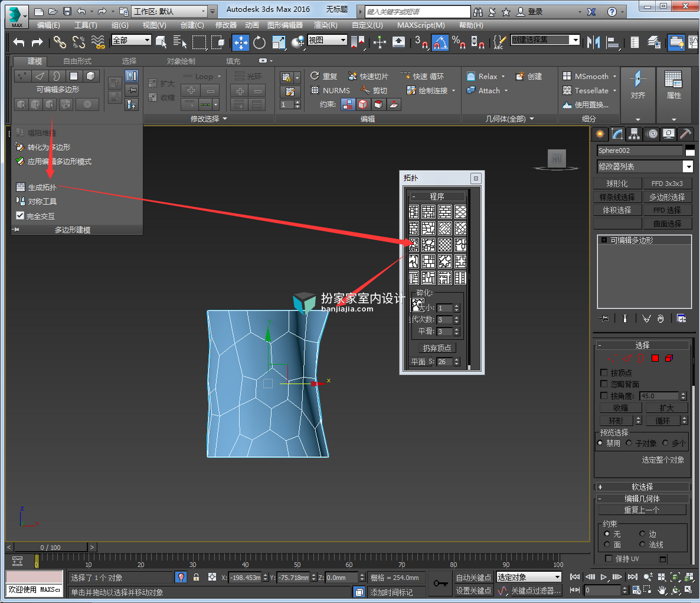Go to the start of animation
700x603 pixels.
click(575, 577)
